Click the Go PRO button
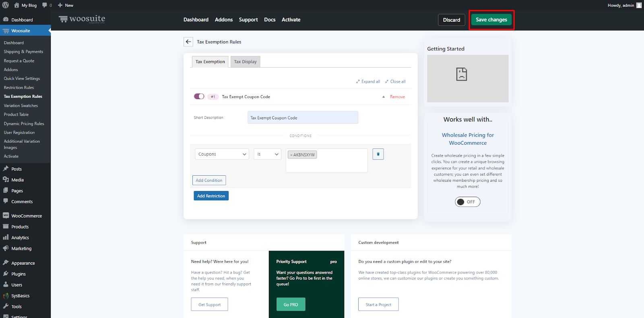This screenshot has width=644, height=318. click(x=291, y=304)
